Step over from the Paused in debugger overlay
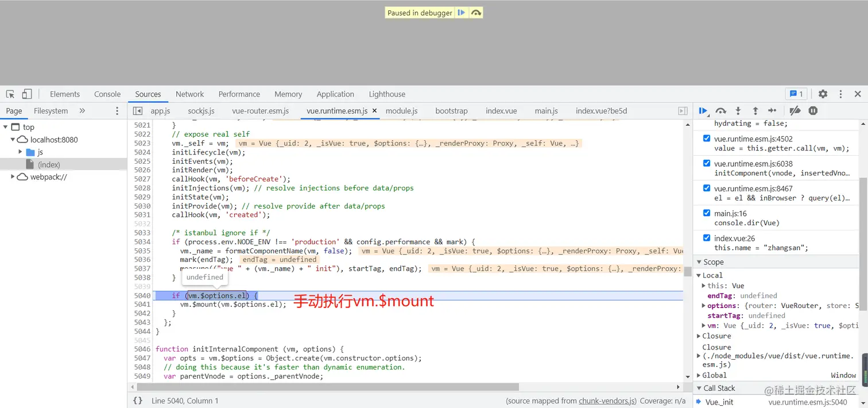Screen dimensions: 868x408 point(475,13)
